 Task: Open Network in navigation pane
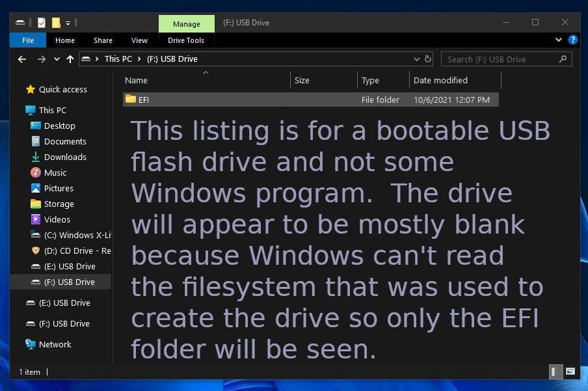tap(55, 344)
